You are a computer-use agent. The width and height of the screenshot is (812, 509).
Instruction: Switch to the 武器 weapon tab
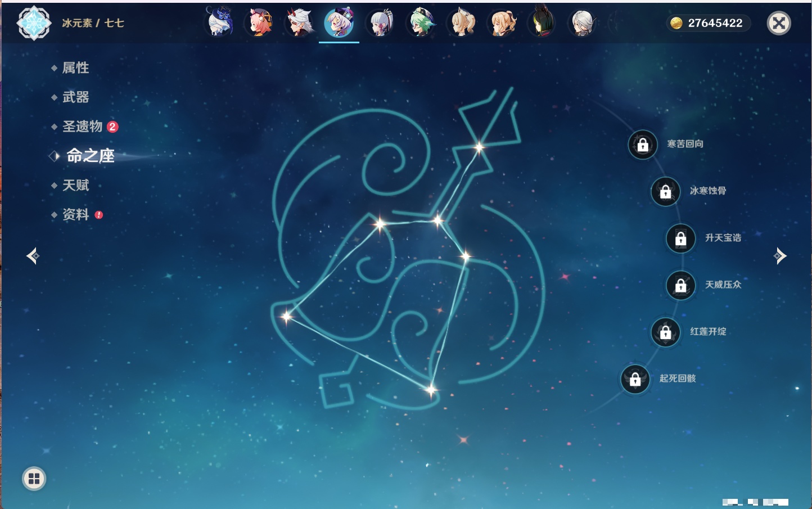point(76,97)
